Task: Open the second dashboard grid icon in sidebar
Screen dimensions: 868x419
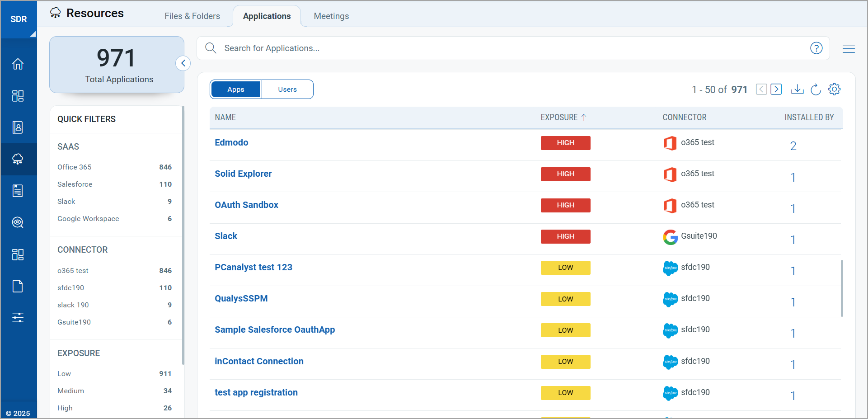Action: pos(18,254)
